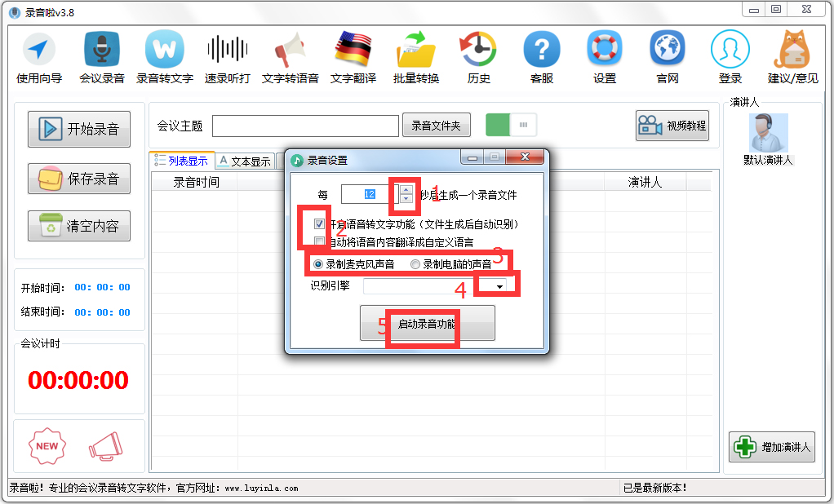Select the 列表显示 tab
The image size is (834, 504).
181,161
